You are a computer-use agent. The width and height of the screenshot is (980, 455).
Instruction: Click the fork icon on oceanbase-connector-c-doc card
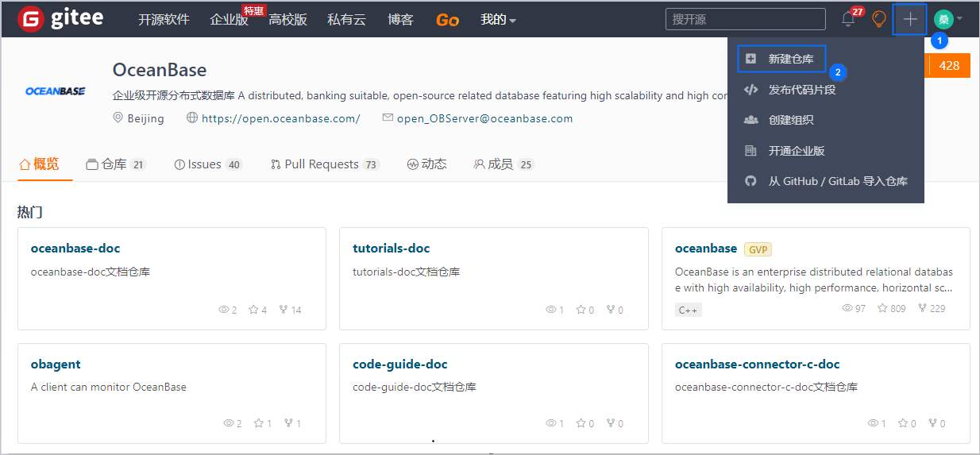click(932, 423)
